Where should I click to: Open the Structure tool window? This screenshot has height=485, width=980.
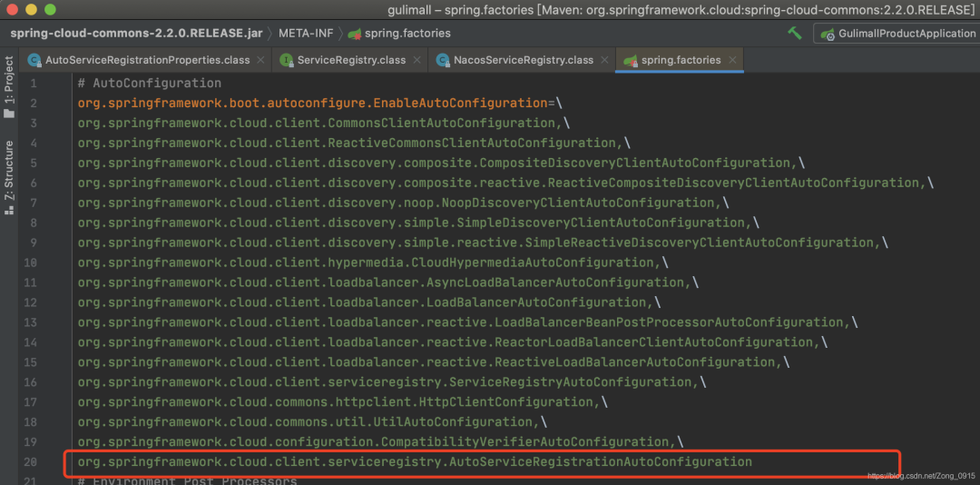click(10, 177)
